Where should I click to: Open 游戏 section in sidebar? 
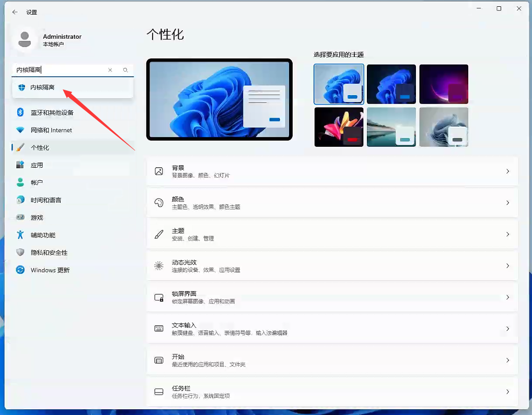[x=73, y=217]
